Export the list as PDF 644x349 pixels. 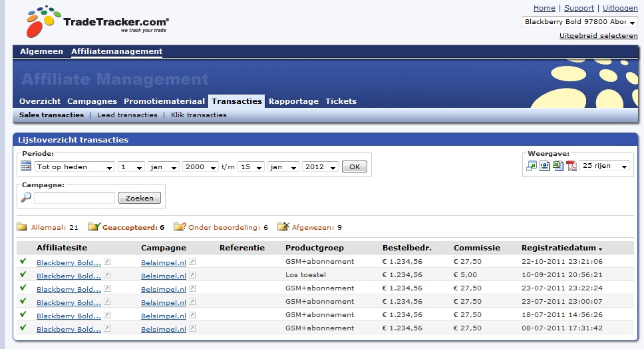[x=571, y=166]
